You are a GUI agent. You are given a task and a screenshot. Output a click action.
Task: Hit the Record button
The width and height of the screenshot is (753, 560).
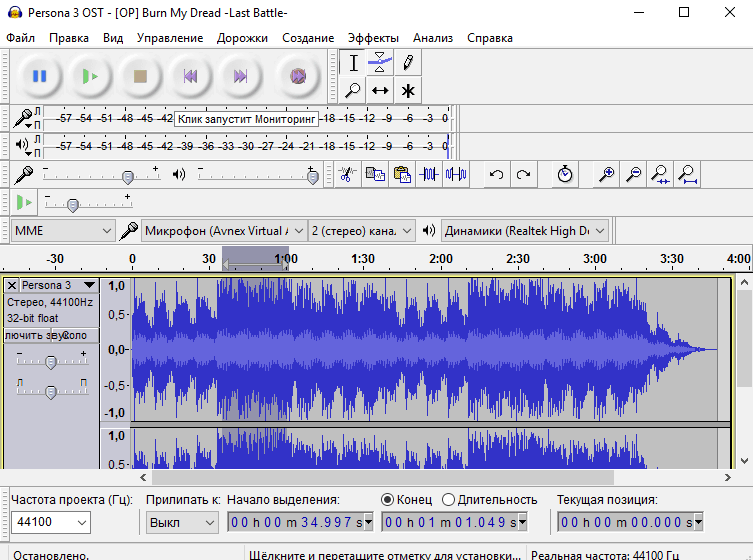(x=297, y=76)
